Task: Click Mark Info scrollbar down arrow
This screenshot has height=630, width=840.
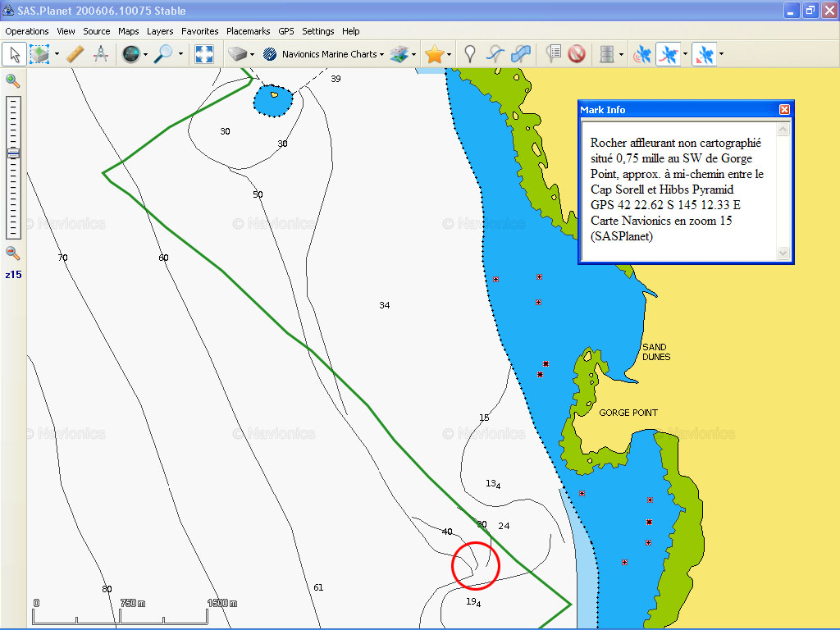Action: 783,253
